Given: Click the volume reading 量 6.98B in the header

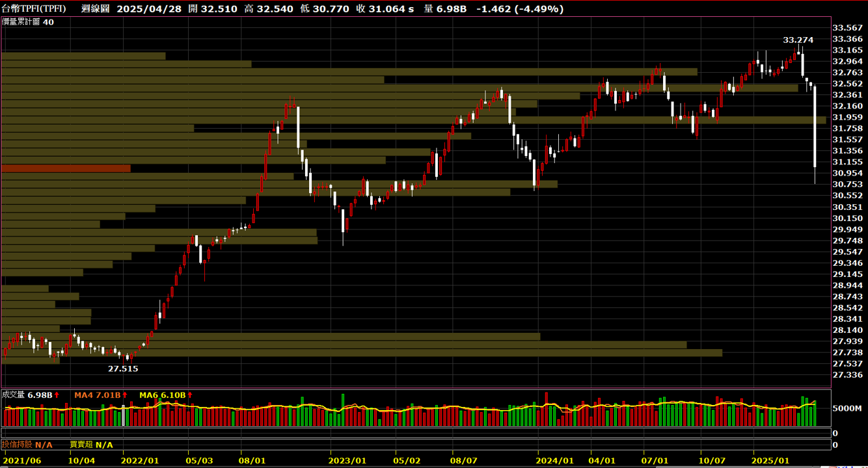Looking at the screenshot, I should 445,8.
